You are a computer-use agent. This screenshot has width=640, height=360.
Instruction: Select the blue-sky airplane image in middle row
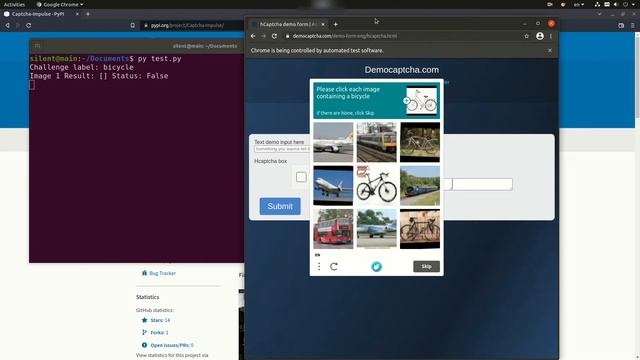[333, 185]
